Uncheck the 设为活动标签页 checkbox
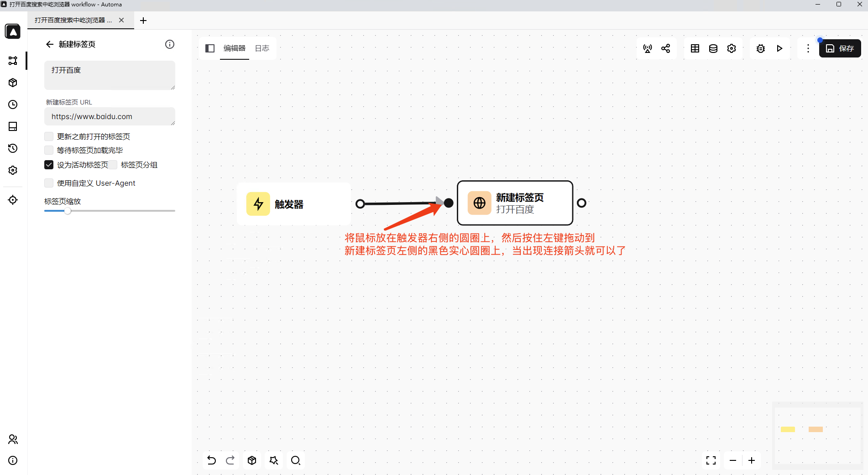Screen dimensions: 868x475 point(49,165)
